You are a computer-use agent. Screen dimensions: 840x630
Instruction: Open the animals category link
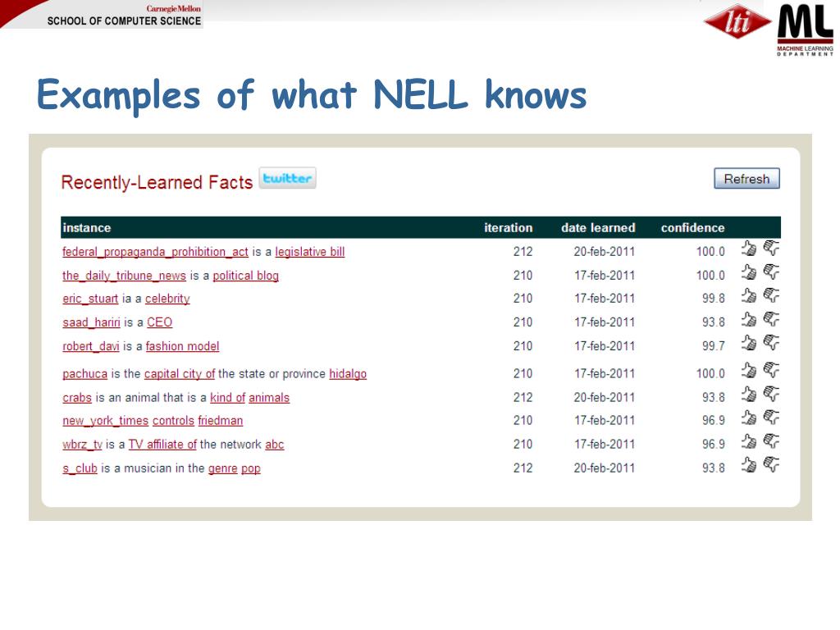tap(269, 398)
